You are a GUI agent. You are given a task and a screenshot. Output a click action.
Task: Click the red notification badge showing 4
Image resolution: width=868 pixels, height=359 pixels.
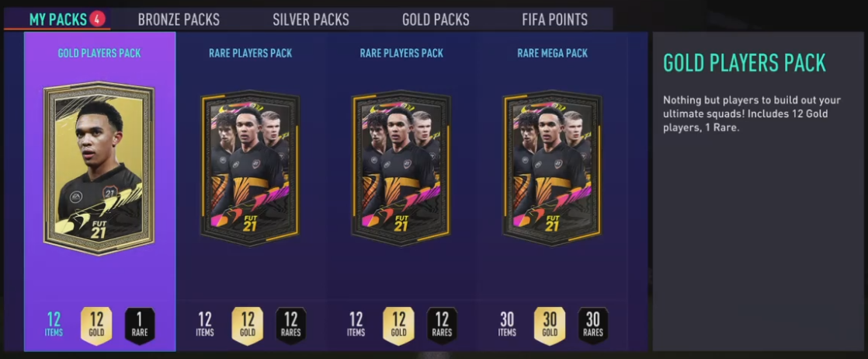click(97, 19)
